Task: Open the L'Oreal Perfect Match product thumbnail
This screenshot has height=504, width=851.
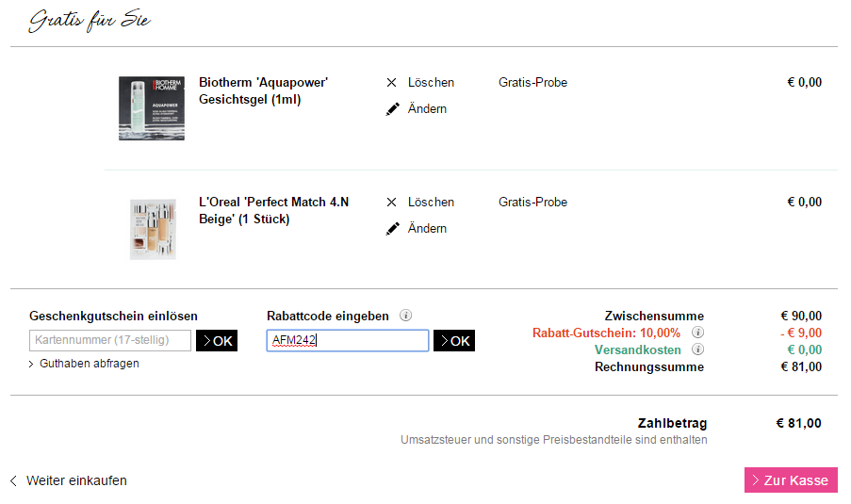Action: click(153, 230)
